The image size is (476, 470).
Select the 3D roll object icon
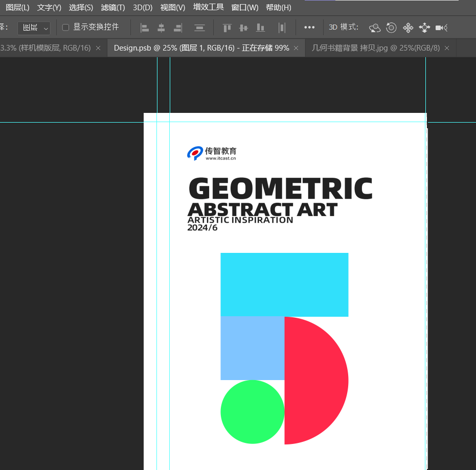pos(391,28)
